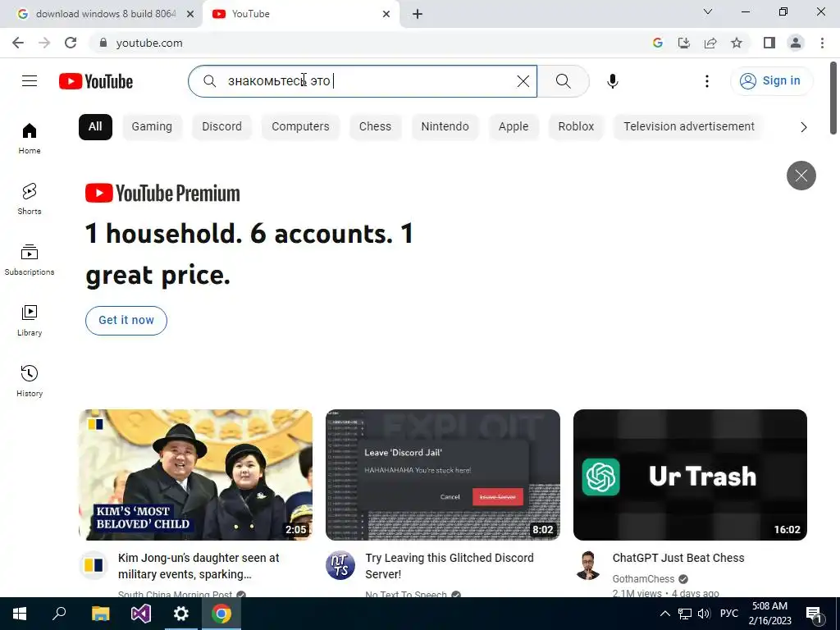The width and height of the screenshot is (840, 630).
Task: Open Shorts in the sidebar
Action: 30,199
